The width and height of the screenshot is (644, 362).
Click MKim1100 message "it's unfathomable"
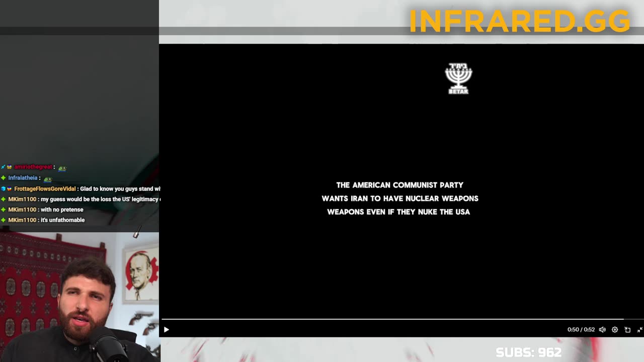click(62, 220)
